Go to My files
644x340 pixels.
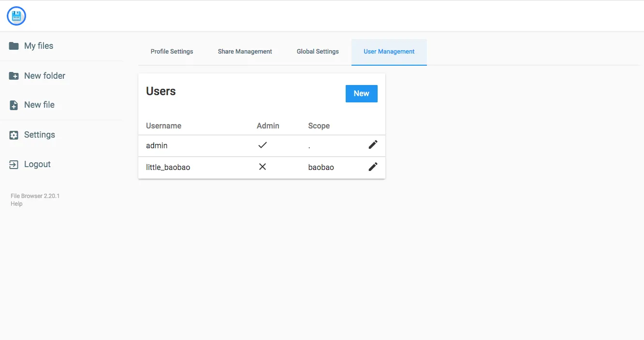click(39, 46)
